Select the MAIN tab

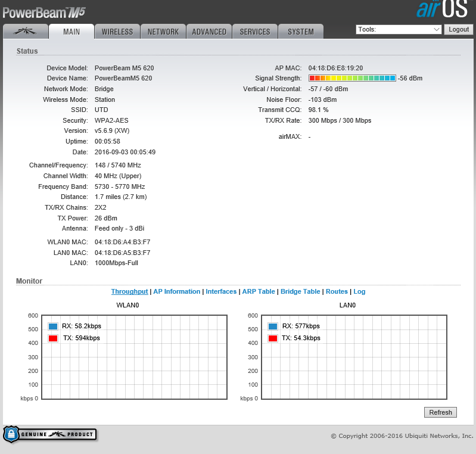pyautogui.click(x=71, y=31)
